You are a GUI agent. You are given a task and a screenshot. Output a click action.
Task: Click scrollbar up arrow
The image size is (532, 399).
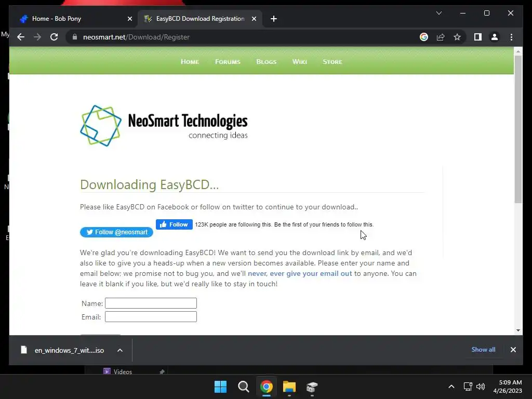518,51
